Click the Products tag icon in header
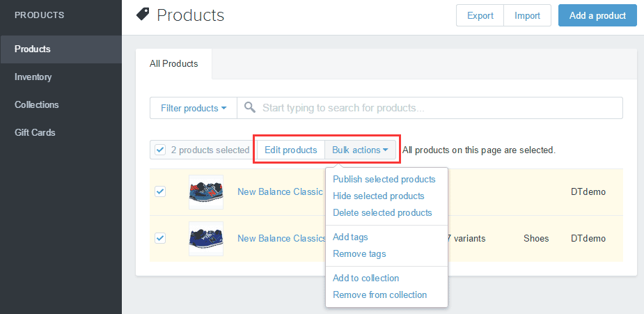Screen dimensions: 644x314 (x=143, y=14)
